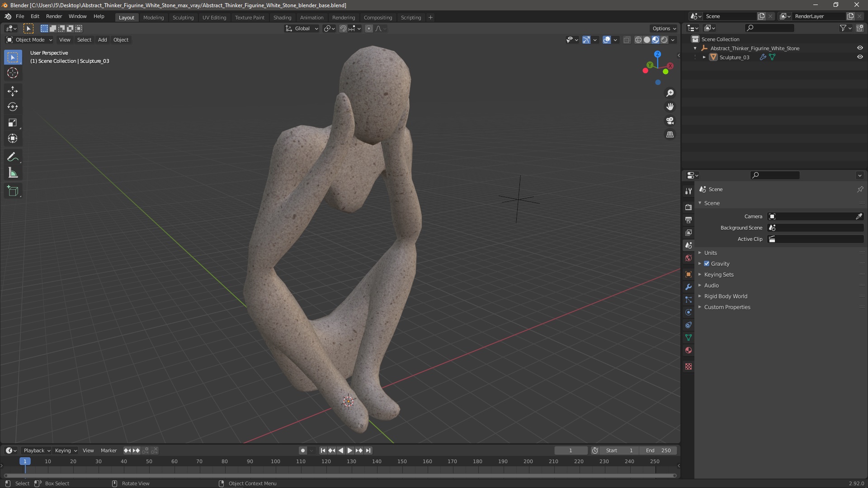Expand the Custom Properties panel
Viewport: 868px width, 488px height.
pos(727,307)
